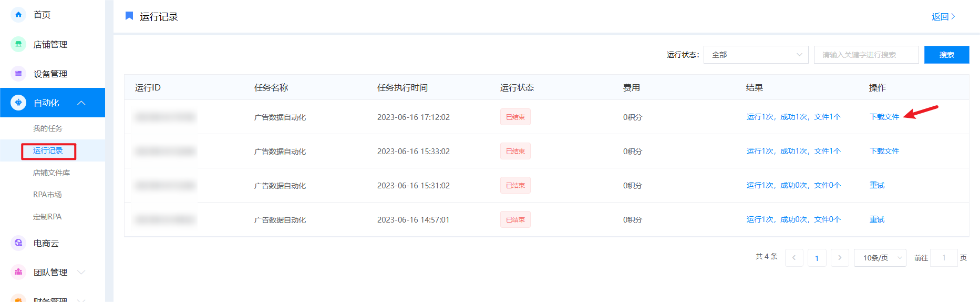Click the device management icon
Screen dimensions: 980x302
pos(18,74)
